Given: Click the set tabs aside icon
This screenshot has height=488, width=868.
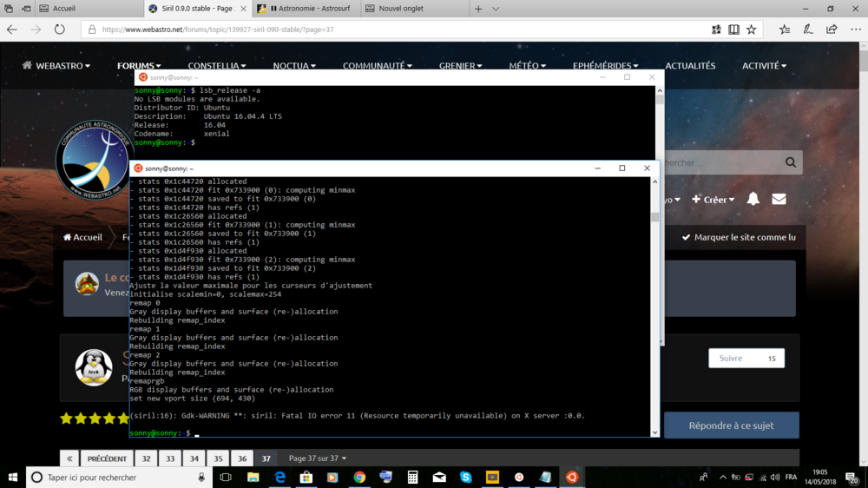Looking at the screenshot, I should click(x=26, y=9).
